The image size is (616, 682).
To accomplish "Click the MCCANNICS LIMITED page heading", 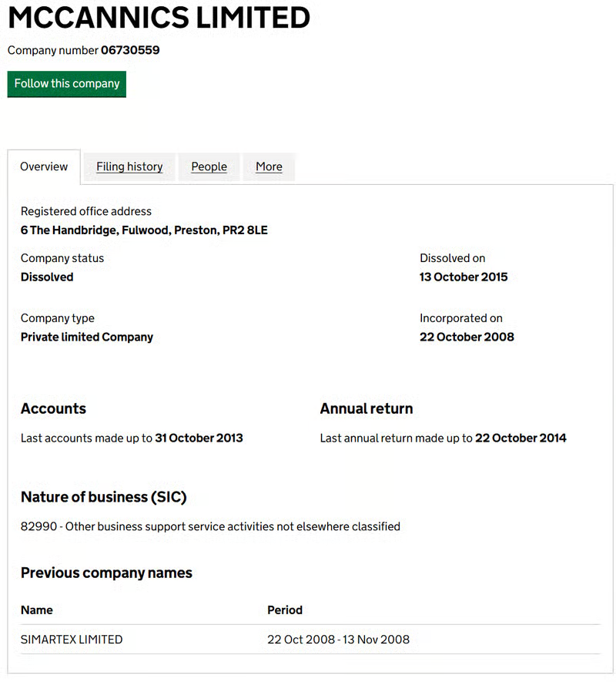I will coord(159,18).
